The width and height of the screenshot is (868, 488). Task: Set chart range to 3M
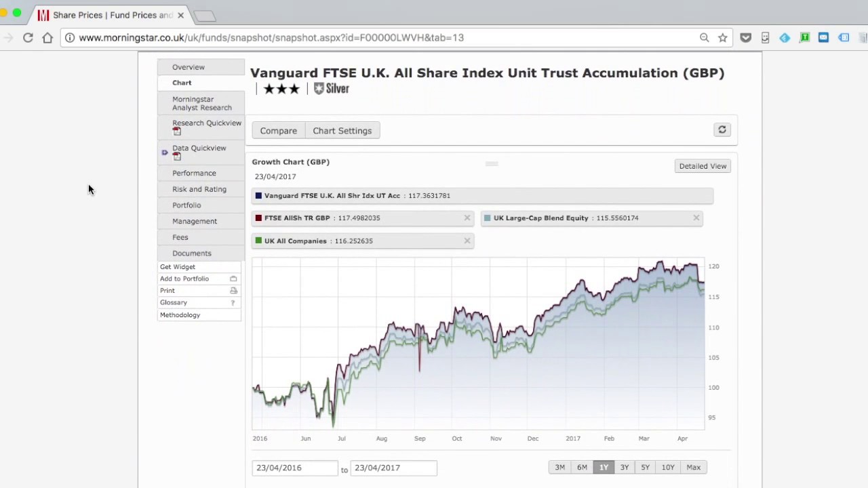(560, 468)
